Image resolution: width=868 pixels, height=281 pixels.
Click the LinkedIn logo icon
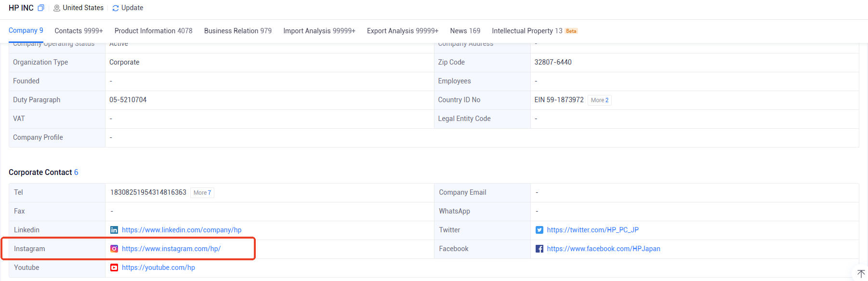point(114,230)
